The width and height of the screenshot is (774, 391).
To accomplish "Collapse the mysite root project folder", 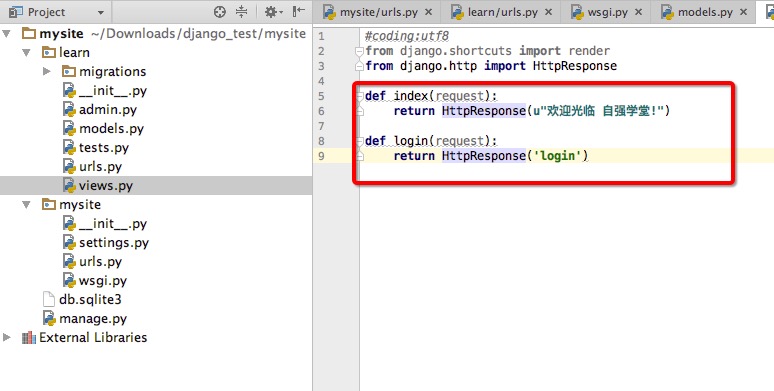I will tap(7, 34).
